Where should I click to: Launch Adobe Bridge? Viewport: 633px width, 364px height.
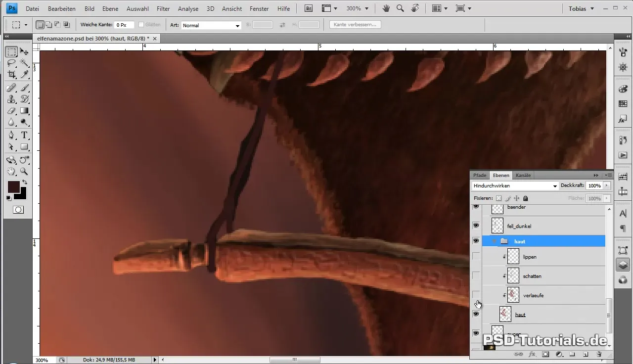tap(309, 8)
